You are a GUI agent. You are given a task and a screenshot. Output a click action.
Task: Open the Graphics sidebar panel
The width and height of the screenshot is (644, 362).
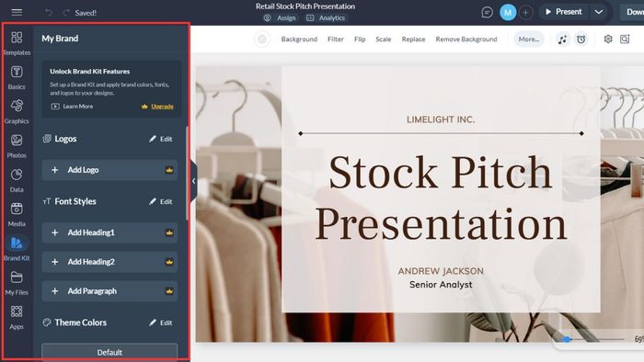(x=17, y=112)
